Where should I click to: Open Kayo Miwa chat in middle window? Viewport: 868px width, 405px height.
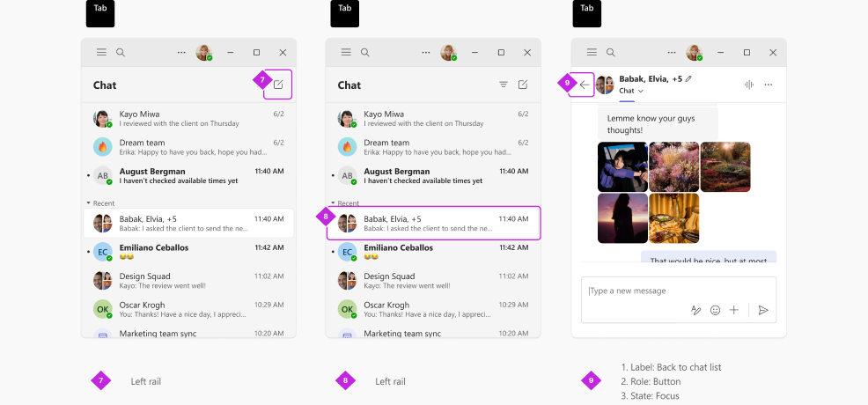coord(433,118)
